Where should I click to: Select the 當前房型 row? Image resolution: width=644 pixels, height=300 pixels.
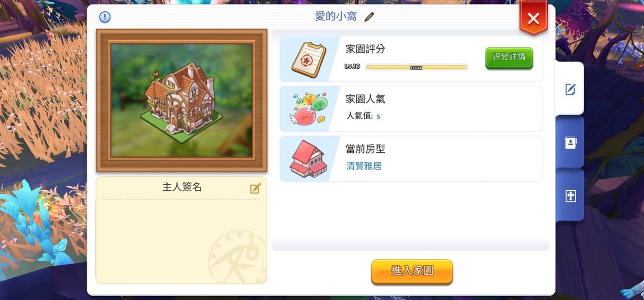(x=411, y=159)
